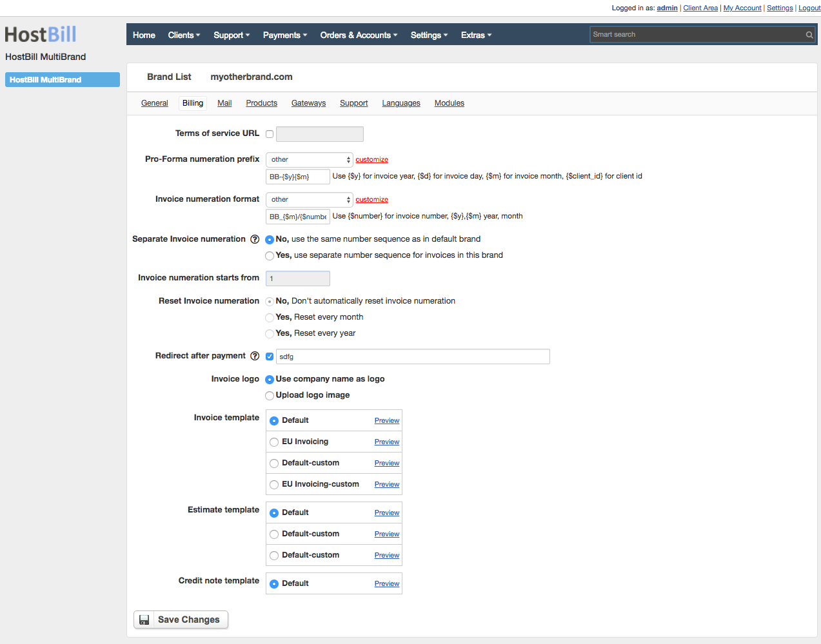Choose Upload logo image option

coord(269,395)
